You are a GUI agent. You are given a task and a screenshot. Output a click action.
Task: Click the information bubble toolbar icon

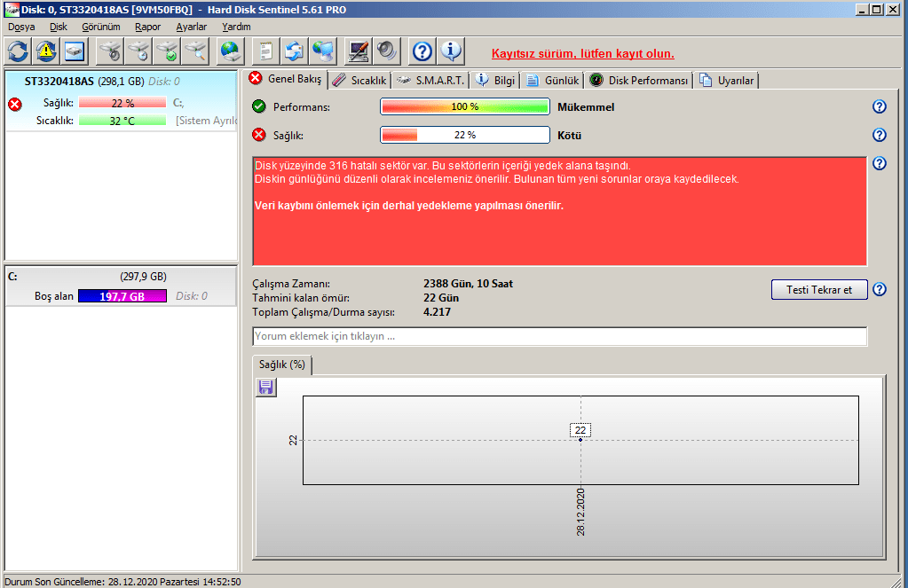click(451, 51)
